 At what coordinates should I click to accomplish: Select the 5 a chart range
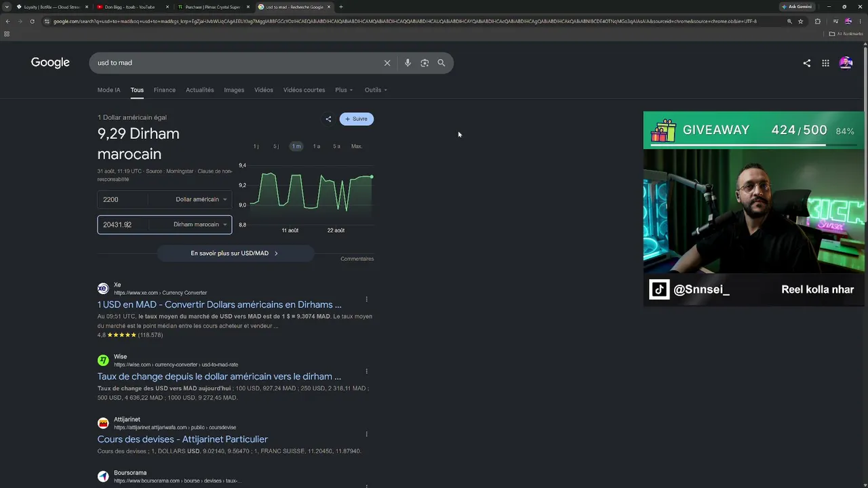click(336, 146)
